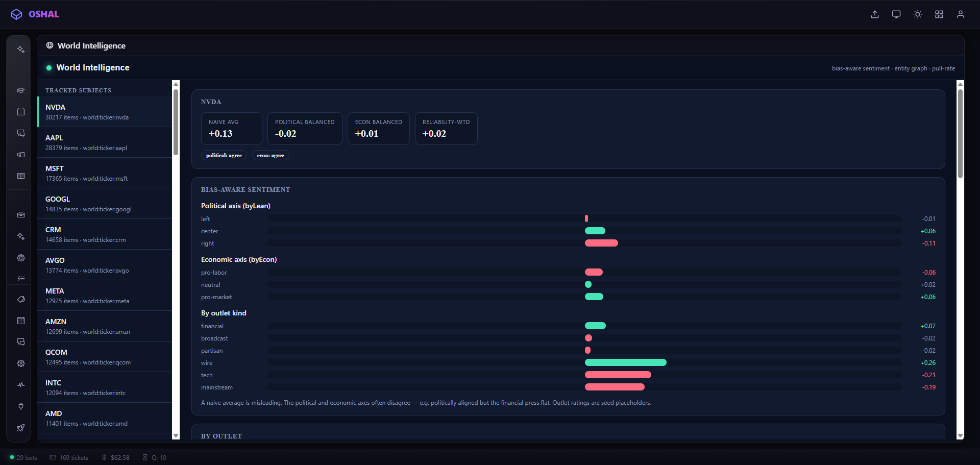Click the sparkles icon above the graduation cap
This screenshot has width=980, height=465.
click(21, 50)
